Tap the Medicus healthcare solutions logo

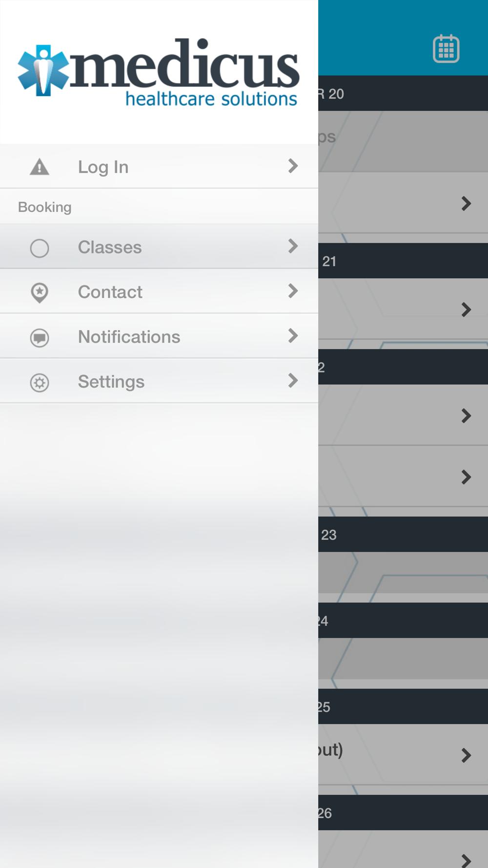tap(158, 71)
